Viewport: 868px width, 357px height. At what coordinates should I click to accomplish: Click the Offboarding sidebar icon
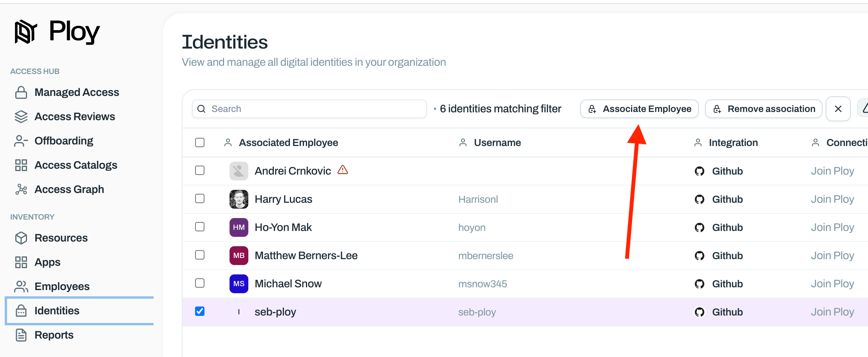point(21,141)
